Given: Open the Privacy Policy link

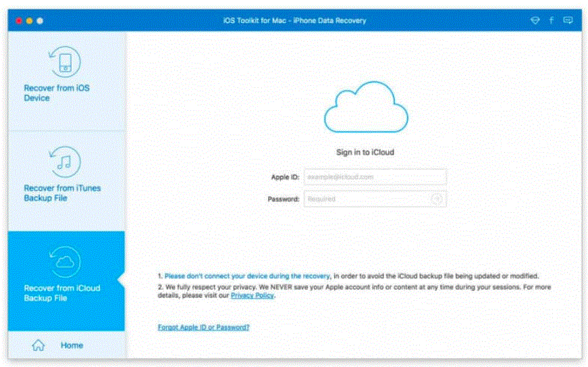Looking at the screenshot, I should (x=252, y=295).
